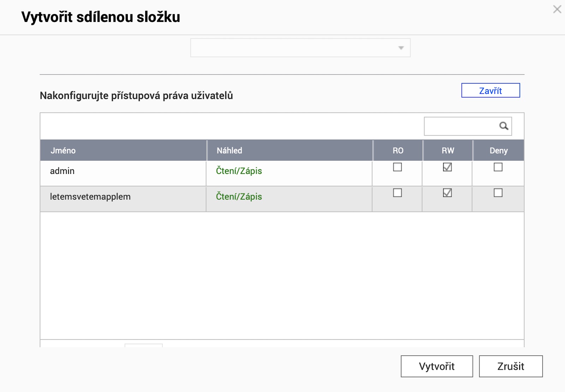Viewport: 565px width, 392px height.
Task: Click the search magnifier icon
Action: pyautogui.click(x=504, y=126)
